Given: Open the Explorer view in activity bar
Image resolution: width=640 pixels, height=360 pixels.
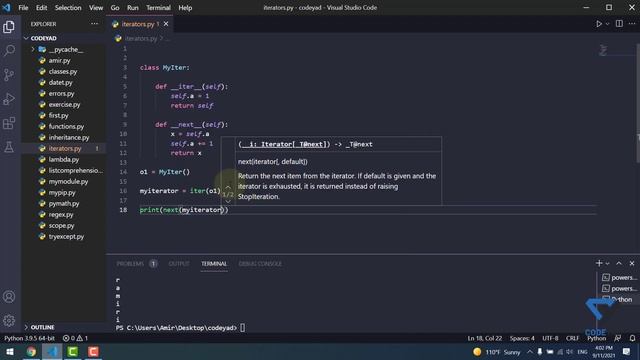Looking at the screenshot, I should coord(9,27).
